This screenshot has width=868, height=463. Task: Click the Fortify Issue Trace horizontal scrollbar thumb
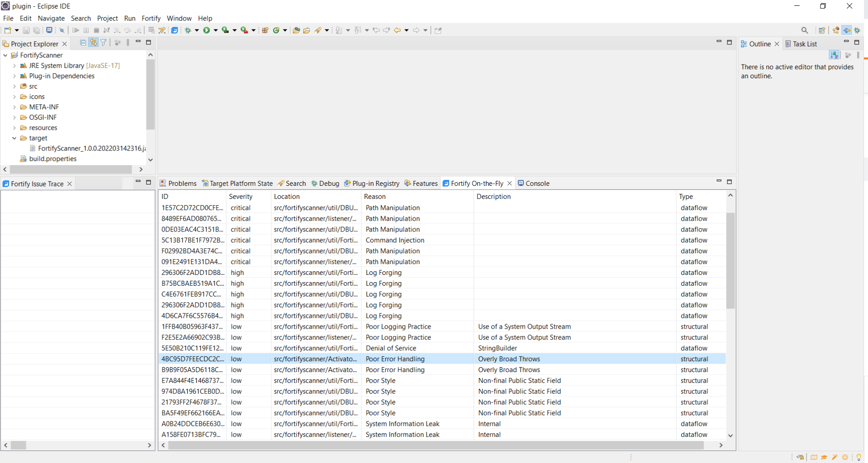(19, 445)
